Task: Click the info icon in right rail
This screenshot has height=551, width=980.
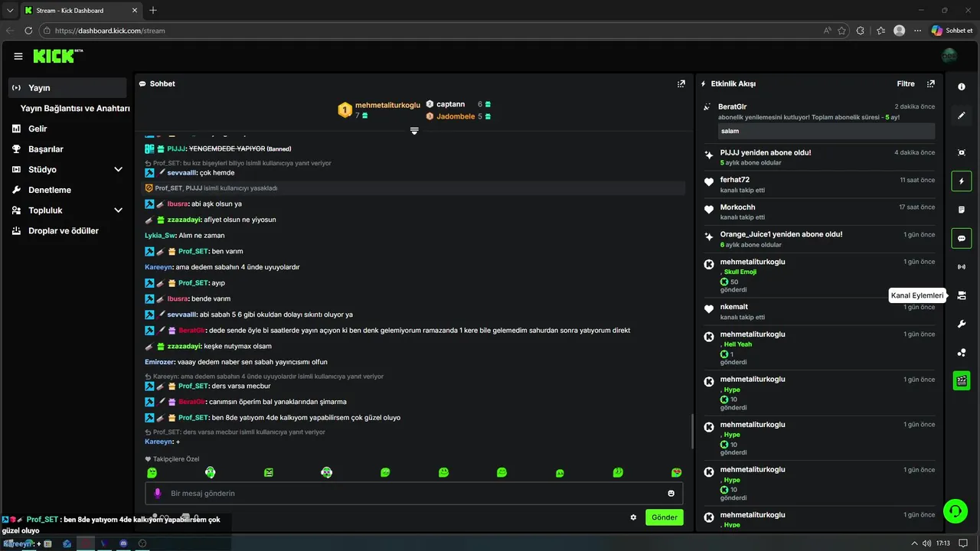Action: tap(962, 87)
